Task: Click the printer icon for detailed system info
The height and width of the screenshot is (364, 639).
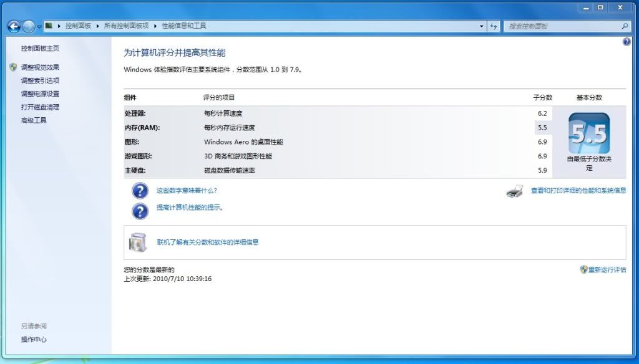Action: pos(515,191)
